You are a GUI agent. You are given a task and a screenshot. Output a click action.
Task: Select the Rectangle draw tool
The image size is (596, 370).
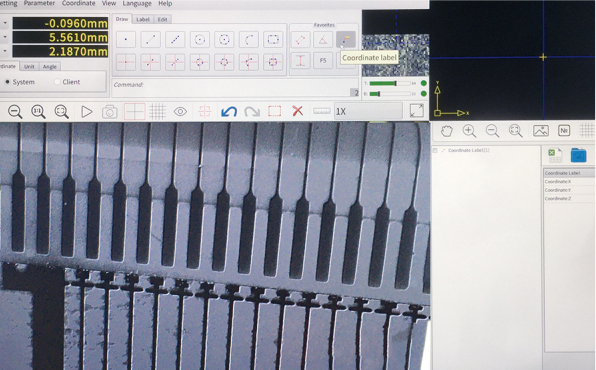click(x=273, y=39)
